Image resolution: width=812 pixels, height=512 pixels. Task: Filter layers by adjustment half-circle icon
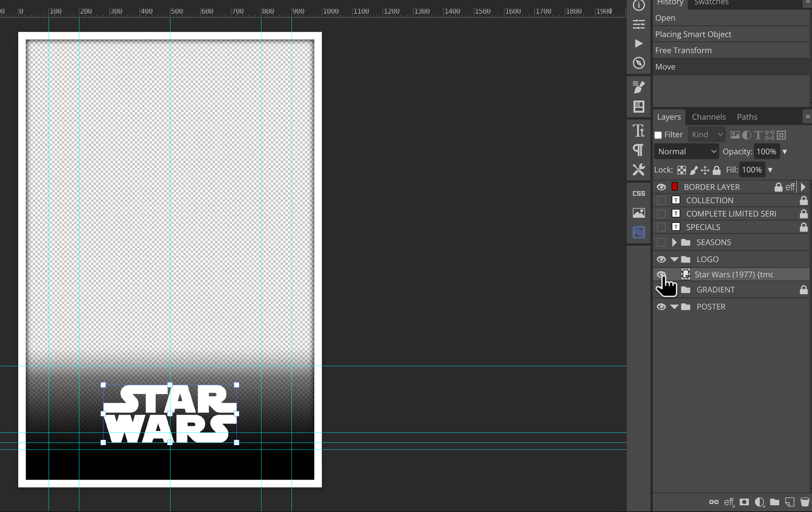746,135
